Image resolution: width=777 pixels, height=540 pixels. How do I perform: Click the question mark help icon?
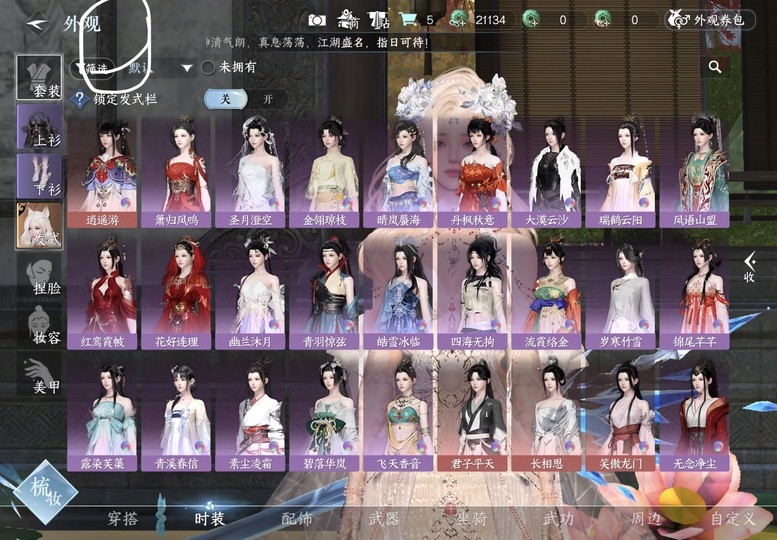click(x=79, y=99)
